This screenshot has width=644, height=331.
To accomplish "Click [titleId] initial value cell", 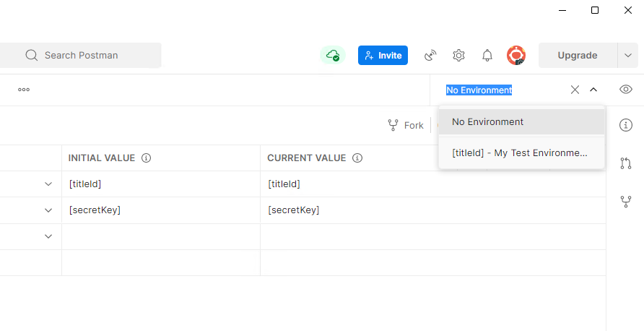I will point(161,184).
